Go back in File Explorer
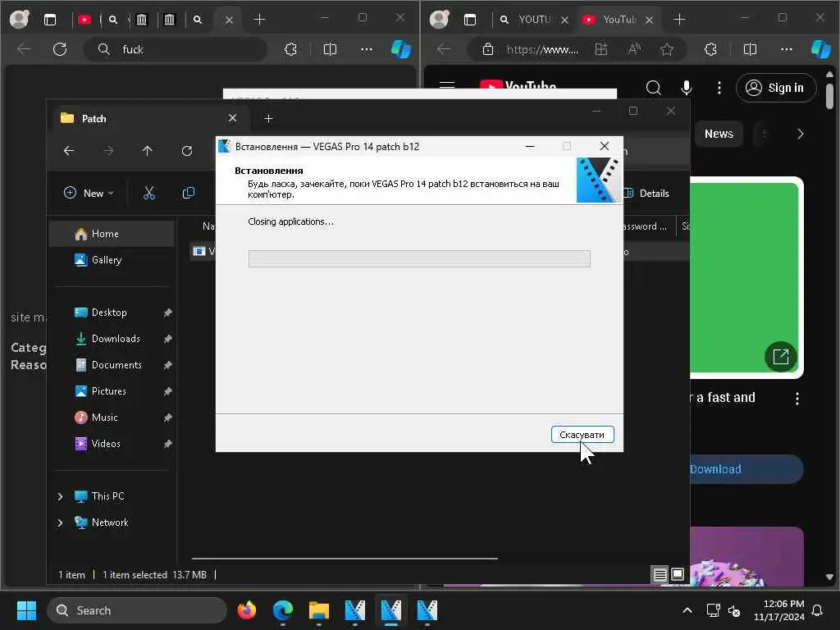Image resolution: width=840 pixels, height=630 pixels. pos(69,151)
